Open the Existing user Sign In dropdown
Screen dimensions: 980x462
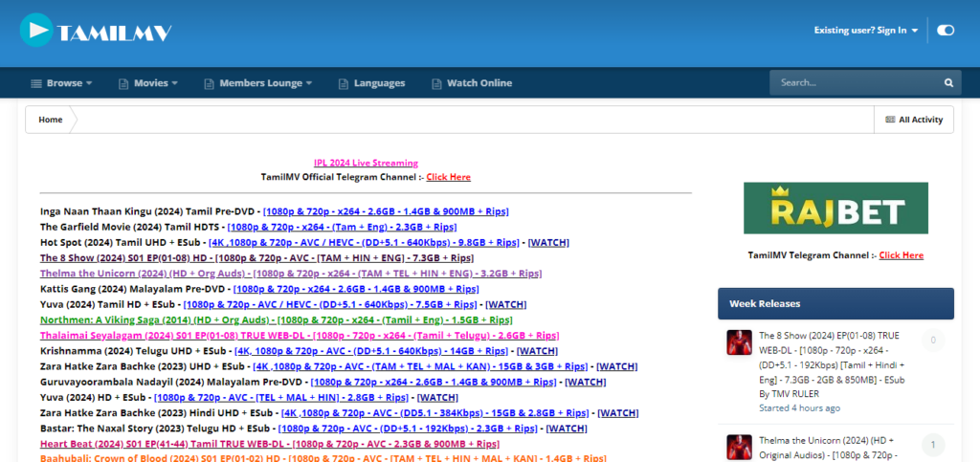(x=865, y=30)
